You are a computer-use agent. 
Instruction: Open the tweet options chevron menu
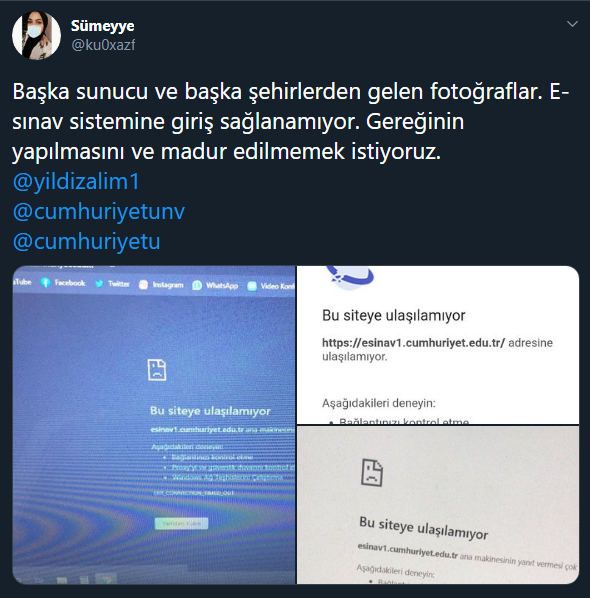coord(572,24)
